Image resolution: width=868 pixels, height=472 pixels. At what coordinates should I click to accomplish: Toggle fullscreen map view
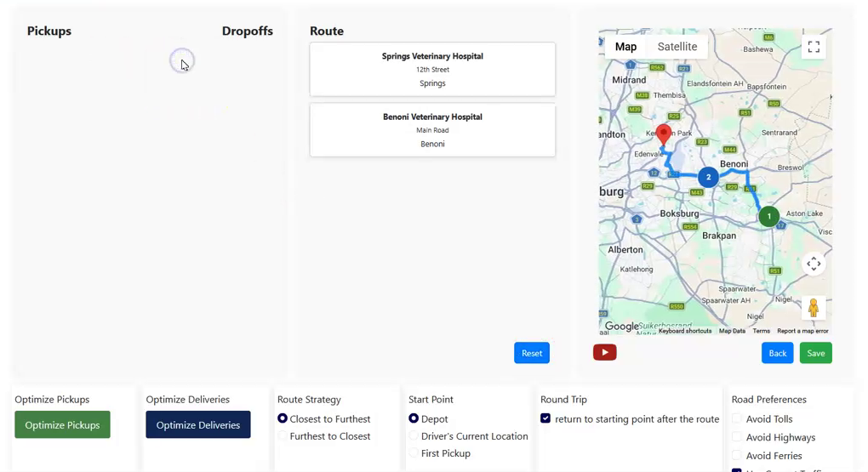(x=814, y=47)
